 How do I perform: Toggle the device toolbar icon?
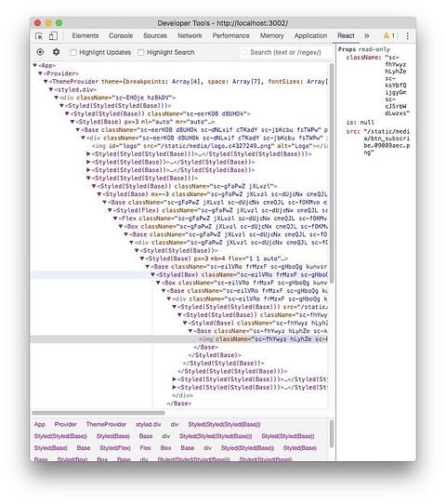pos(53,36)
